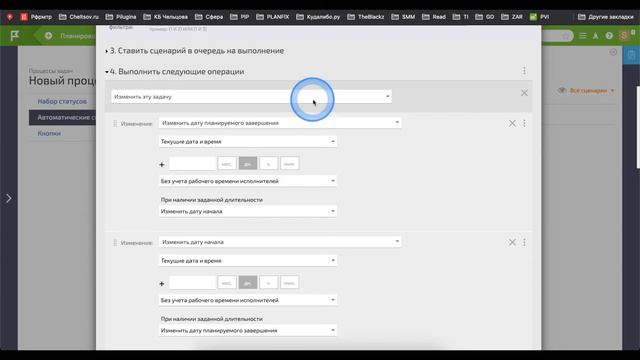Switch to the 'Автоматические сценарии' tab
Image resolution: width=640 pixels, height=360 pixels.
coord(62,118)
